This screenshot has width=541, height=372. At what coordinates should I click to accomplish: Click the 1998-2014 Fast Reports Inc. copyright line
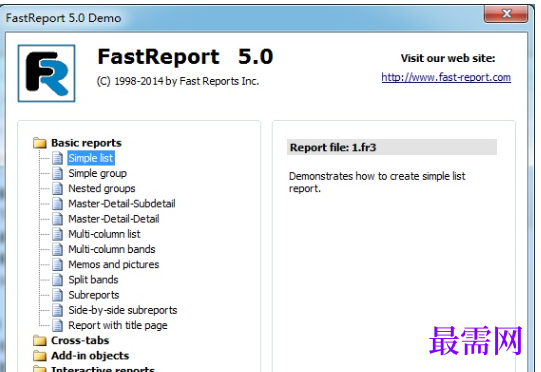178,81
